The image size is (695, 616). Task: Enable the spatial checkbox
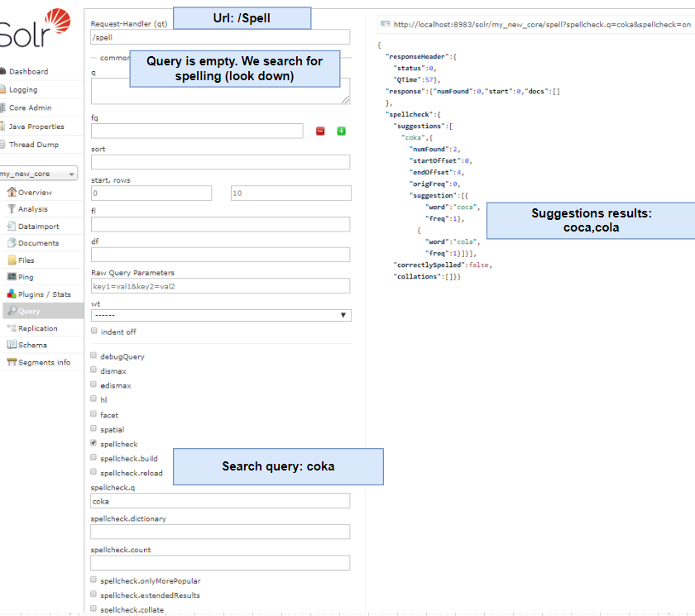click(93, 428)
